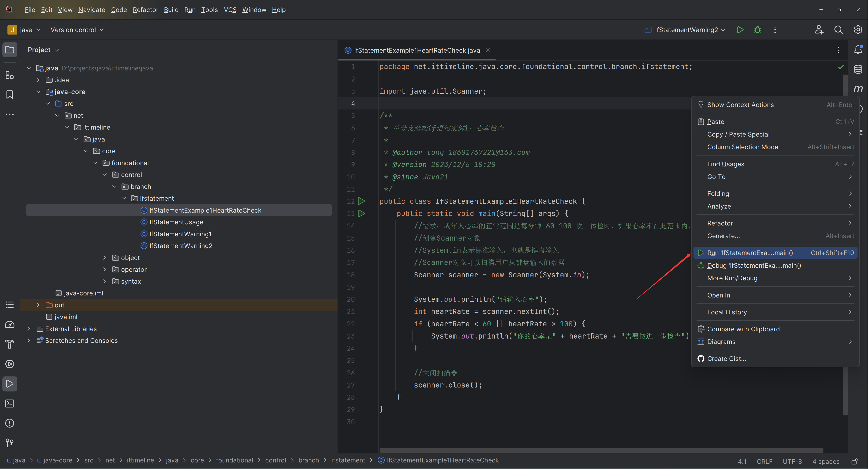868x469 pixels.
Task: Collapse the java-core module node
Action: click(x=38, y=92)
